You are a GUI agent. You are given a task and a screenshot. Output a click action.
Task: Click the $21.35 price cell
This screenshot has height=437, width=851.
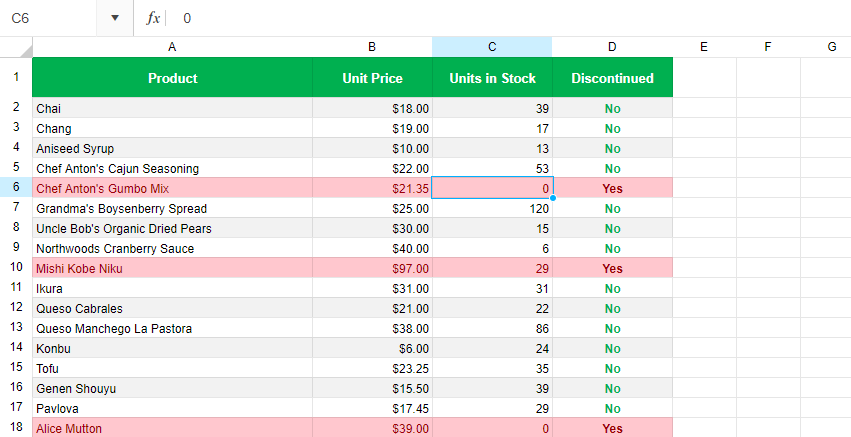coord(372,188)
